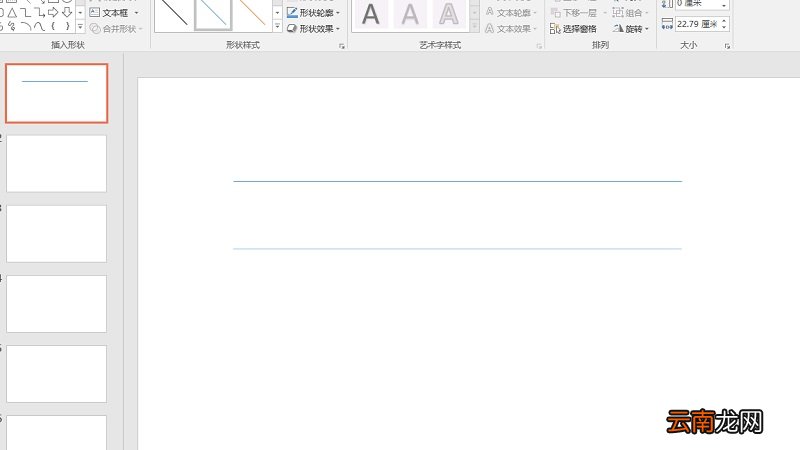Viewport: 800px width, 450px height.
Task: Select the right brace shape
Action: 67,26
